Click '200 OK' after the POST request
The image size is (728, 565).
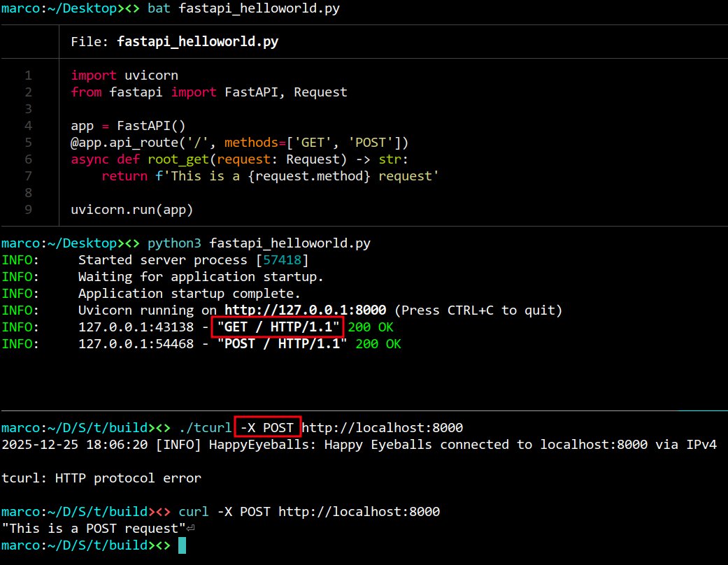pyautogui.click(x=378, y=344)
